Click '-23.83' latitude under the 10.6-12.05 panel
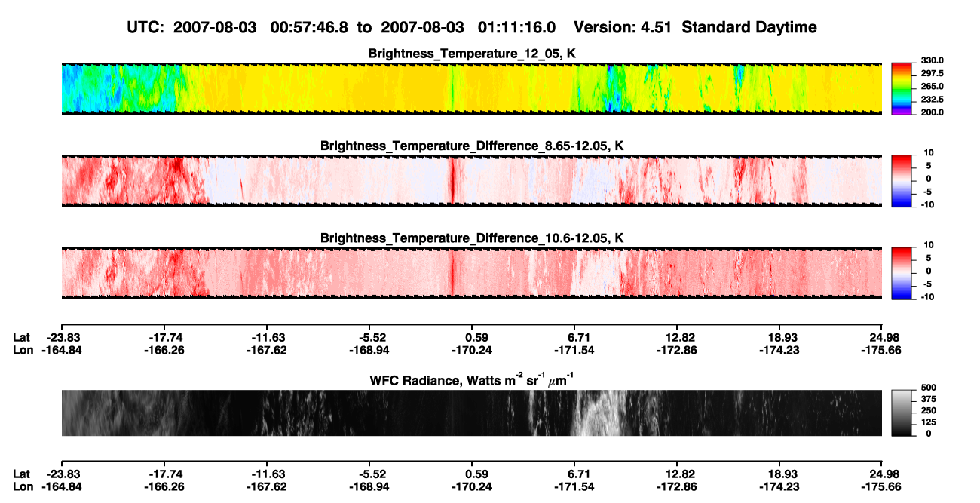 point(64,339)
